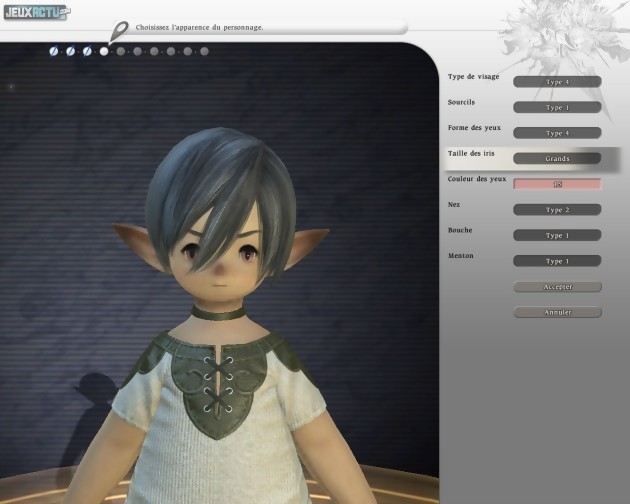Select the current white step dot

[104, 51]
